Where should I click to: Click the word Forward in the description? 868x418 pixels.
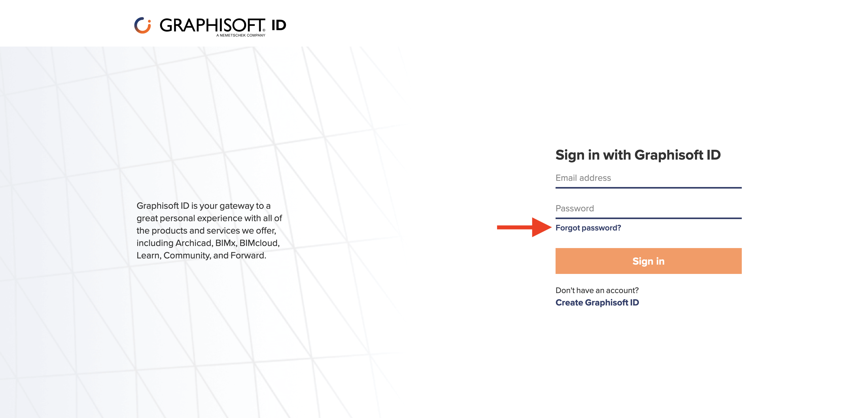(x=247, y=256)
